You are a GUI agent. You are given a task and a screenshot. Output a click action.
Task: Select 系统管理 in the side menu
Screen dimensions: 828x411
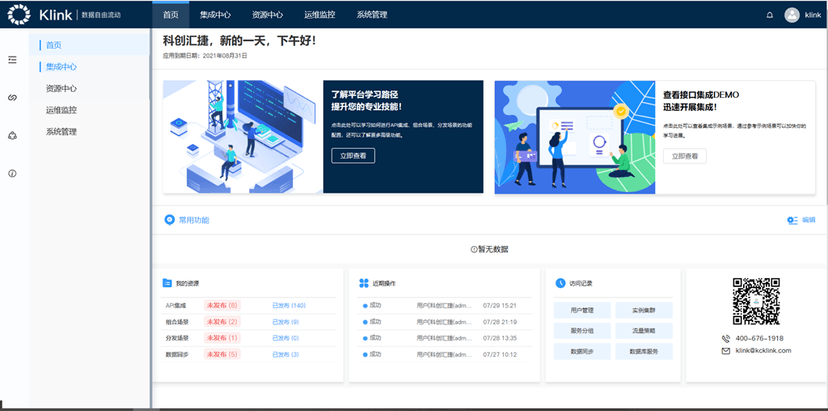point(61,131)
